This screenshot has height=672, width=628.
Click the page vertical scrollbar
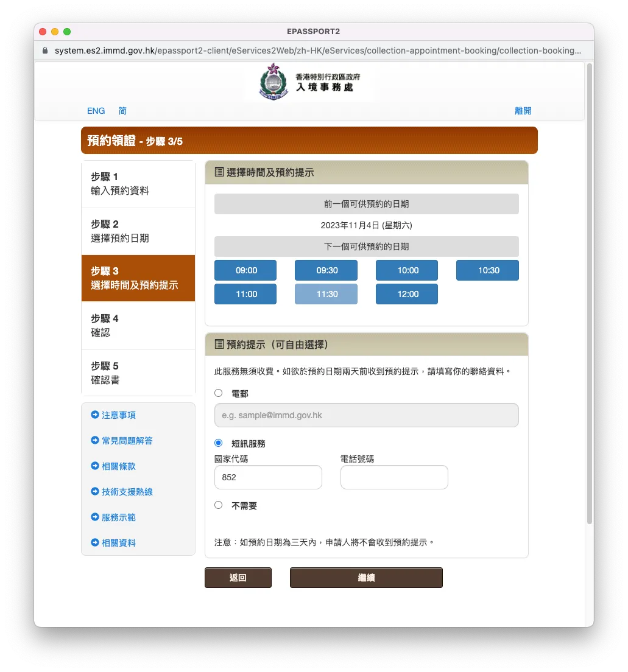(590, 293)
